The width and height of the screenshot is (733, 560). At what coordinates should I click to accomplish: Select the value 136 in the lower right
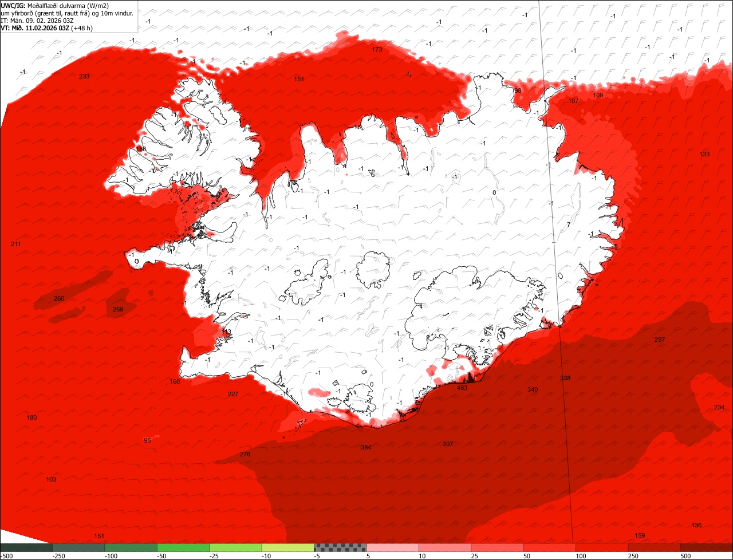coord(696,525)
